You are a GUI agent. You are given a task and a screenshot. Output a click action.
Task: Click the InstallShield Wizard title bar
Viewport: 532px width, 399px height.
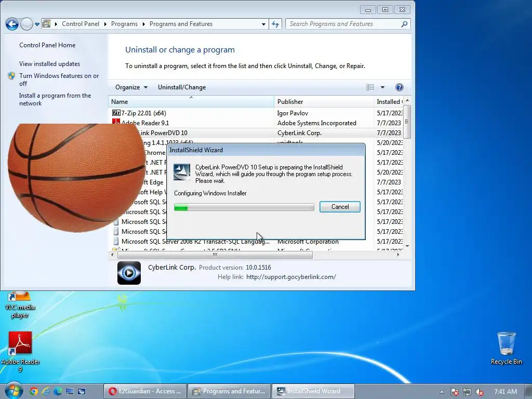click(266, 150)
